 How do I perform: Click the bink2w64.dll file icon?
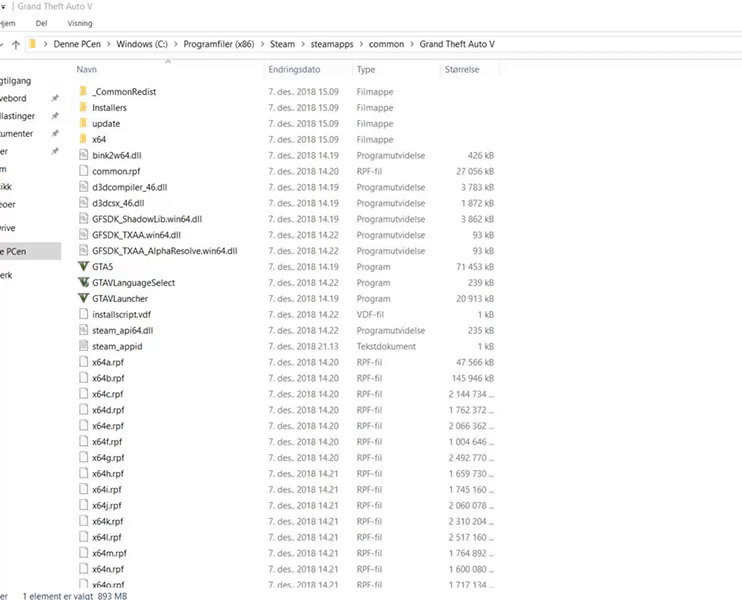83,155
